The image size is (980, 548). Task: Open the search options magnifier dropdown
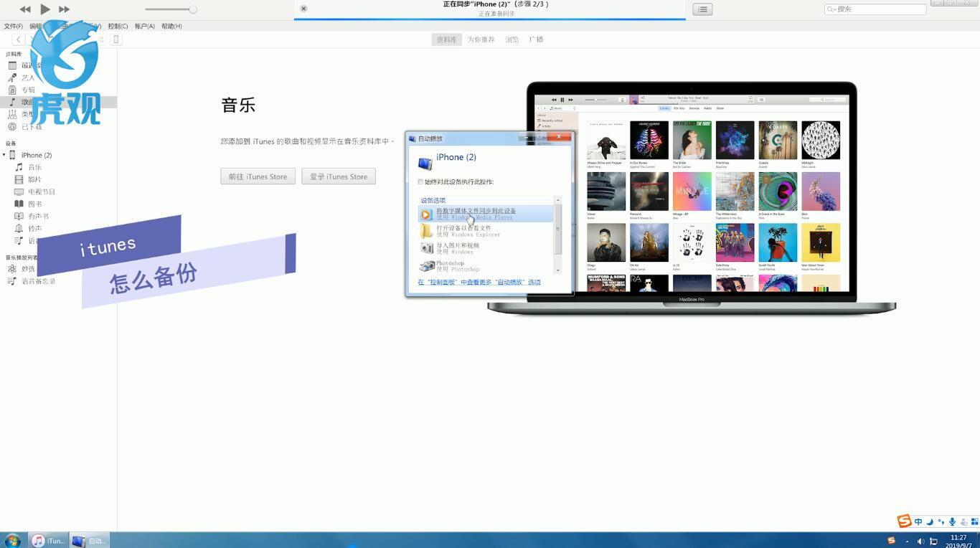coord(831,9)
